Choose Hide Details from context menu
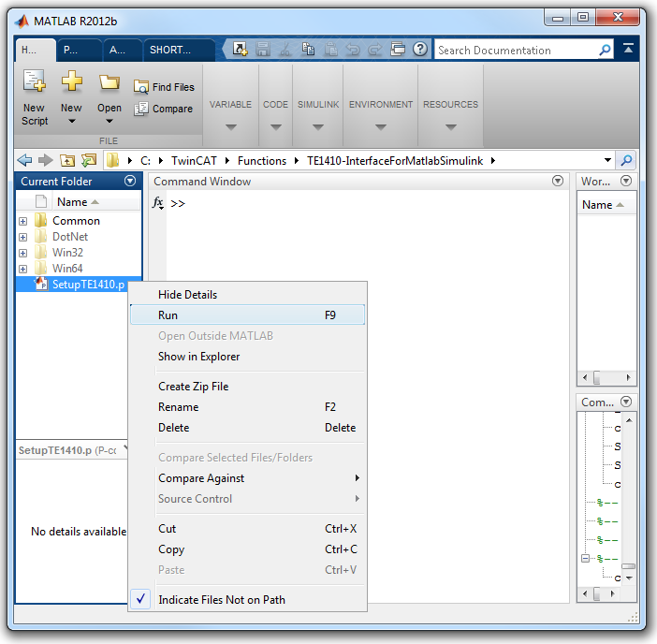Image resolution: width=657 pixels, height=644 pixels. (x=247, y=295)
